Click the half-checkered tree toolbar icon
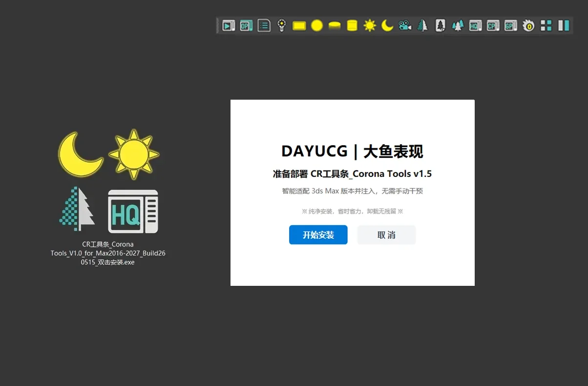Screen dimensions: 588x386 (x=422, y=25)
